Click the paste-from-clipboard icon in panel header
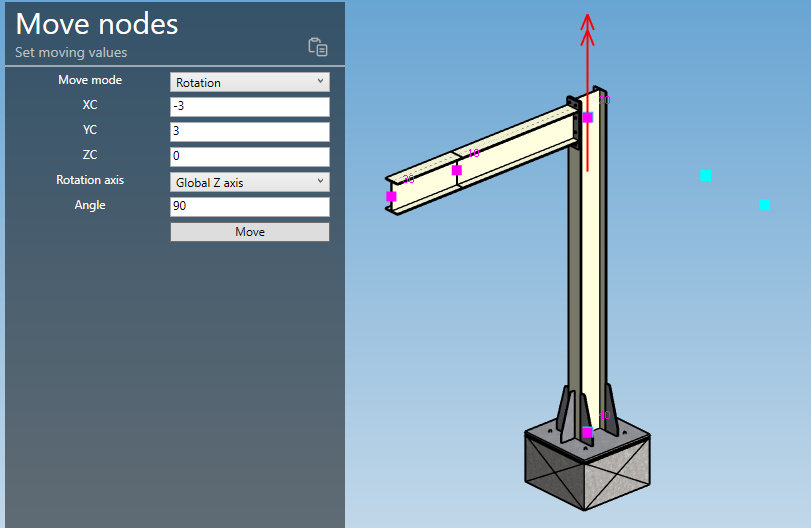The height and width of the screenshot is (528, 811). click(x=318, y=47)
